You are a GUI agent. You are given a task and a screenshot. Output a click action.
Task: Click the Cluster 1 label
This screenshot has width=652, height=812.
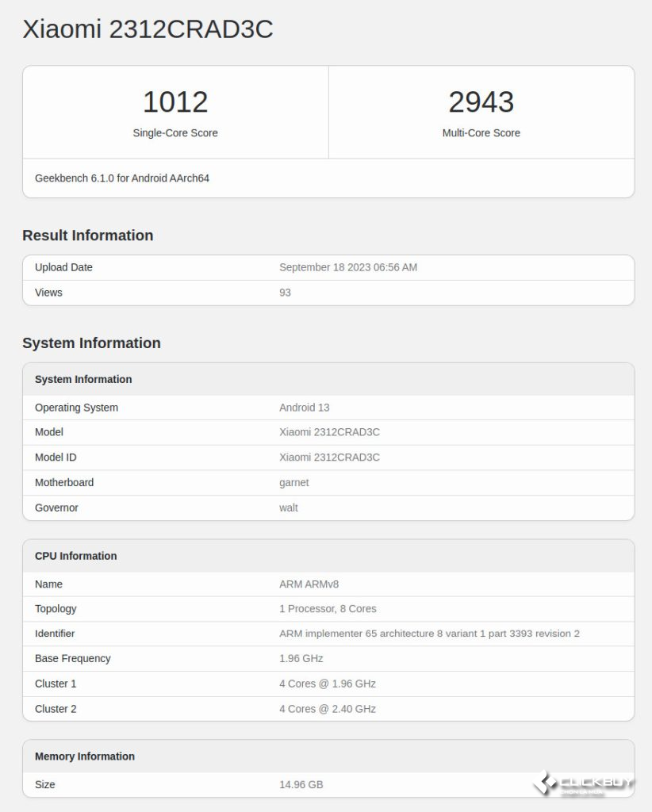click(x=56, y=684)
